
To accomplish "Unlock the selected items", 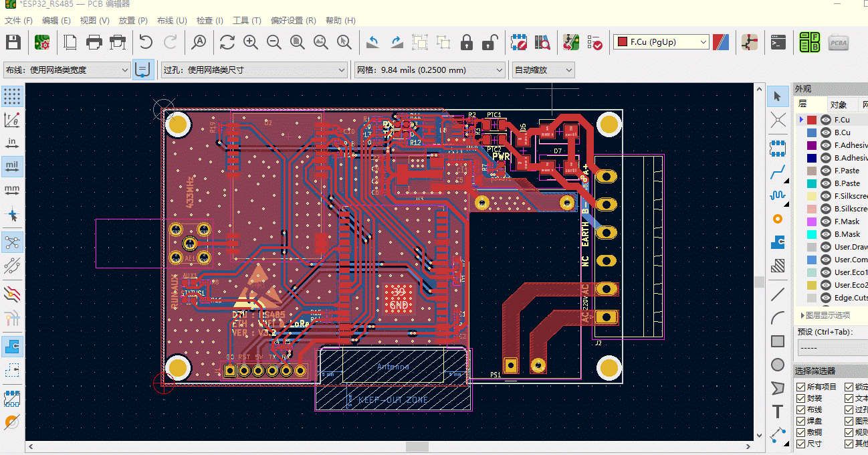I will [490, 43].
